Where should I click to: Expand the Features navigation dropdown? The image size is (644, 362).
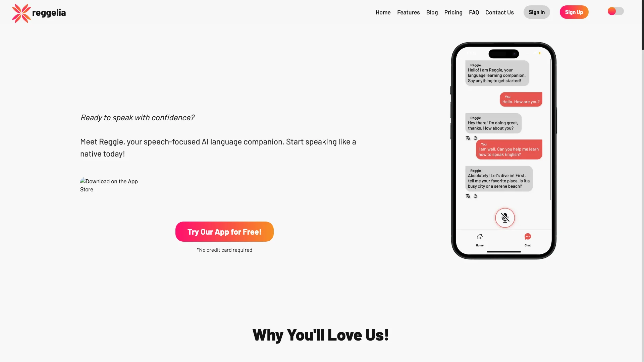pyautogui.click(x=408, y=12)
